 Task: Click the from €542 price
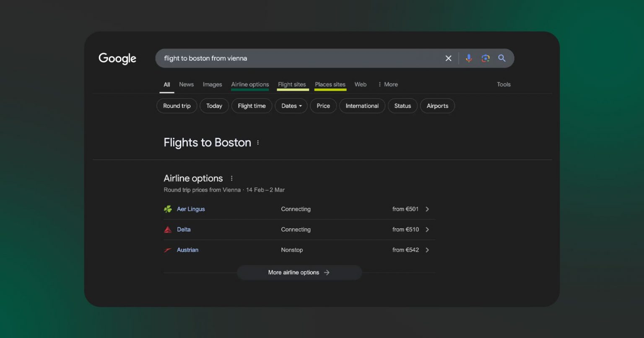point(405,250)
